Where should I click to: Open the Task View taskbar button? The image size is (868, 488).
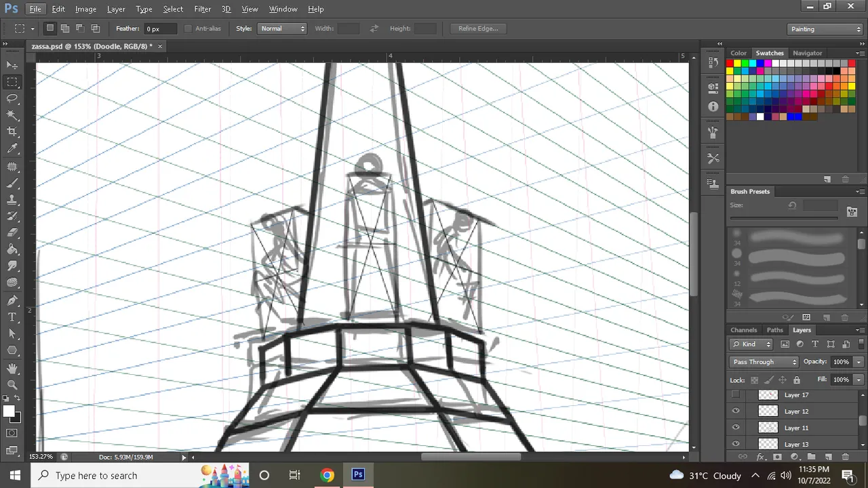[294, 475]
